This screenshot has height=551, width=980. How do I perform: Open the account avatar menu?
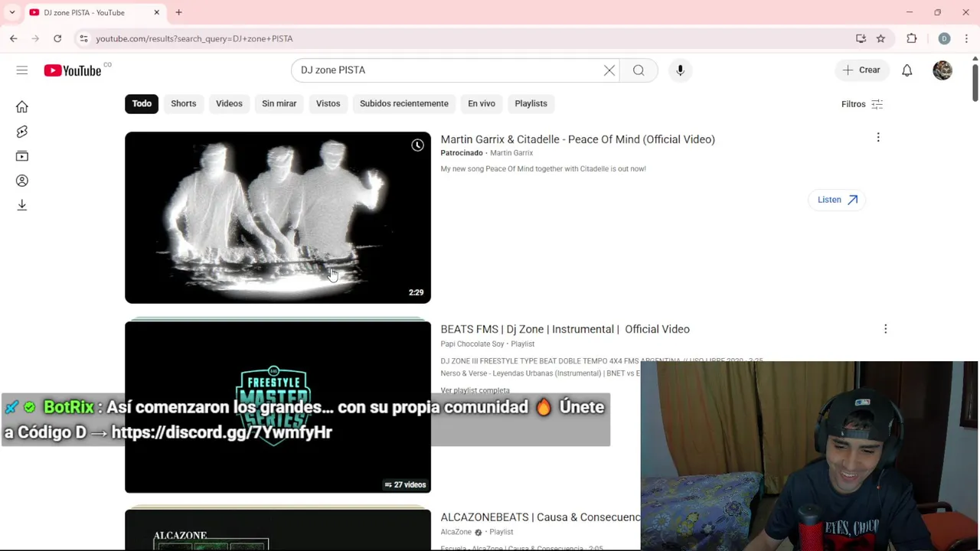pos(942,70)
